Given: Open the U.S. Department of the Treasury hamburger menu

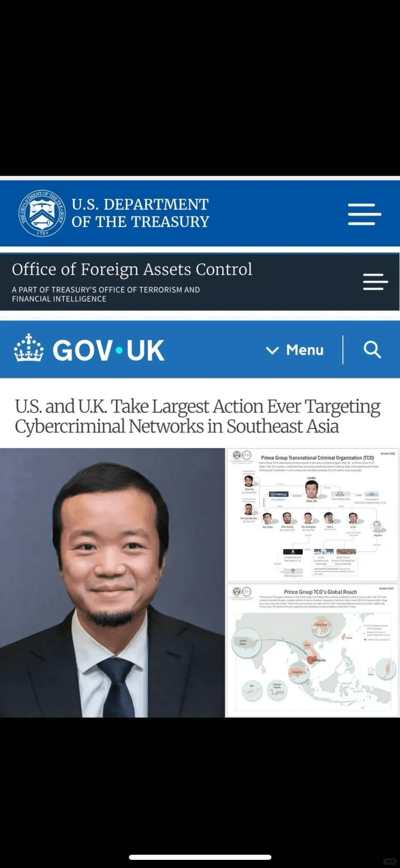Looking at the screenshot, I should pyautogui.click(x=364, y=214).
